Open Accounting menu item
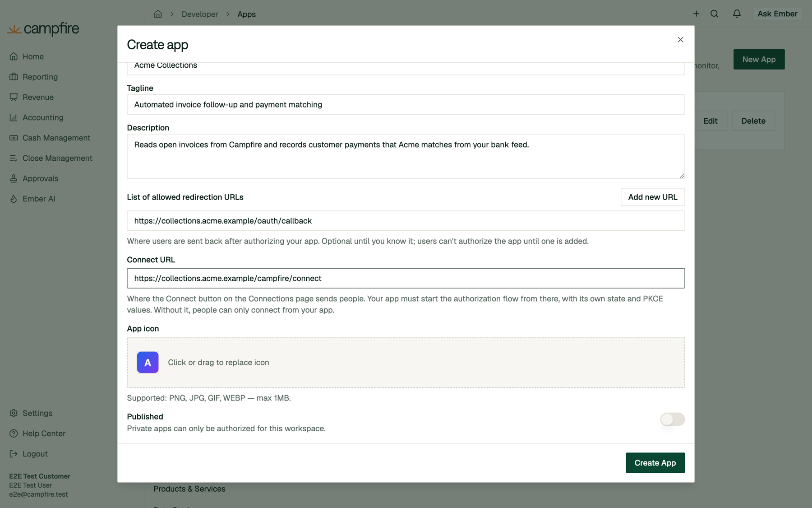The width and height of the screenshot is (812, 508). coord(43,117)
